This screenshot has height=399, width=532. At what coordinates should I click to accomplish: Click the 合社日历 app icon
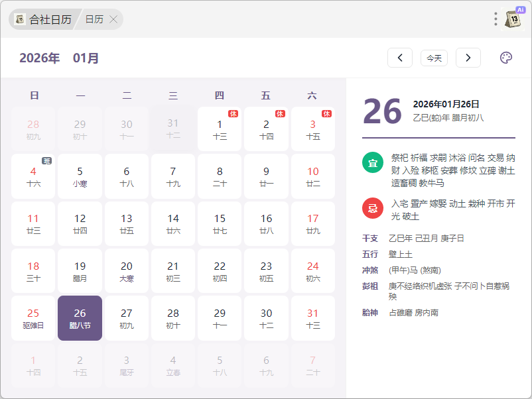pyautogui.click(x=20, y=19)
